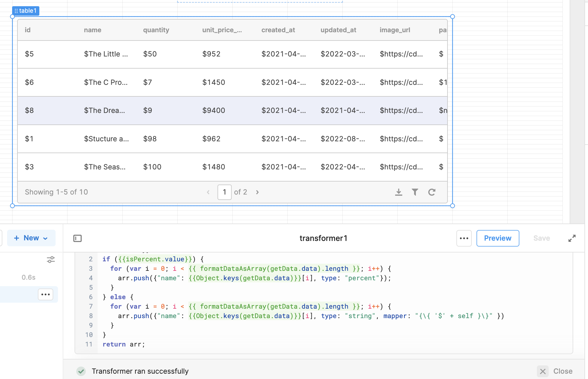Click the table's bottom-right resize handle

pyautogui.click(x=453, y=206)
